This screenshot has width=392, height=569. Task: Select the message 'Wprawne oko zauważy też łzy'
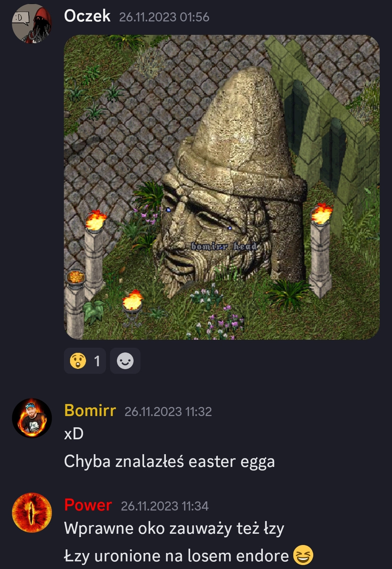point(174,528)
